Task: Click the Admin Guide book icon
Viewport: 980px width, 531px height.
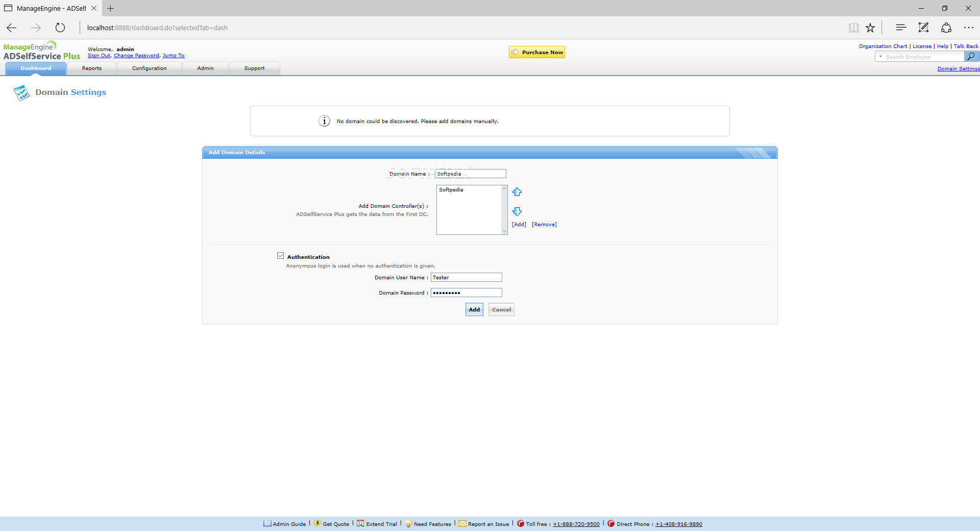Action: 267,523
